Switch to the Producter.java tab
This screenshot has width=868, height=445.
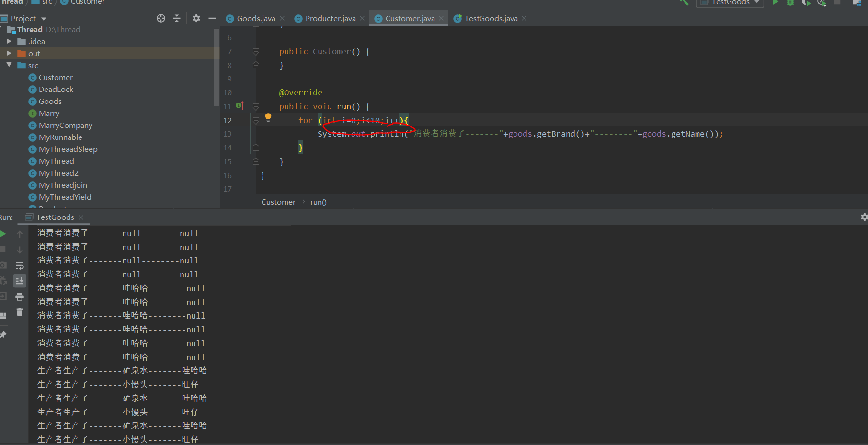(331, 18)
